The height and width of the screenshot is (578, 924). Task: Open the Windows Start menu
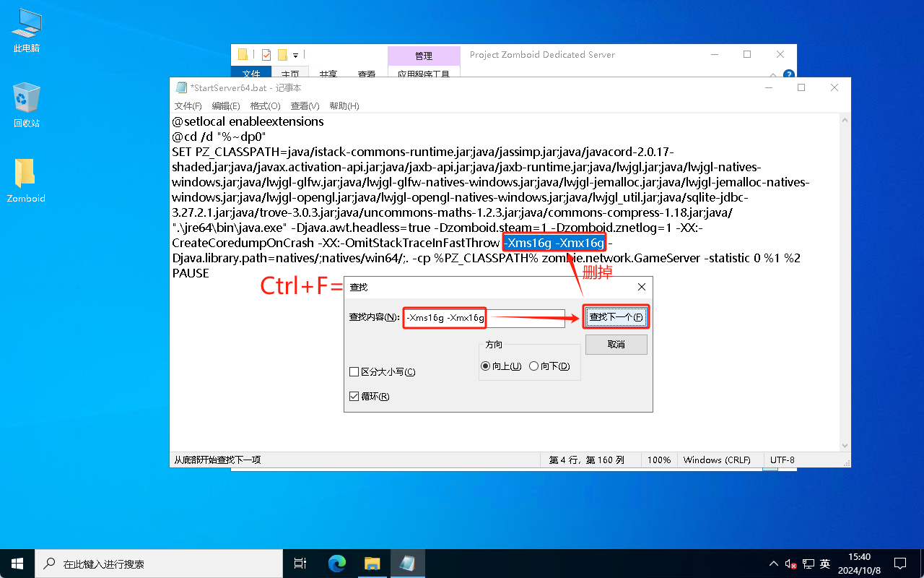click(17, 564)
